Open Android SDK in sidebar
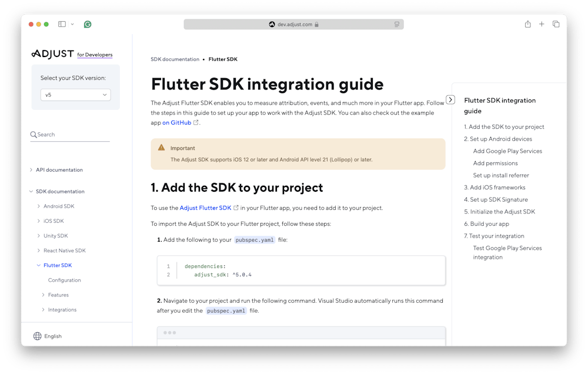588x374 pixels. point(59,206)
